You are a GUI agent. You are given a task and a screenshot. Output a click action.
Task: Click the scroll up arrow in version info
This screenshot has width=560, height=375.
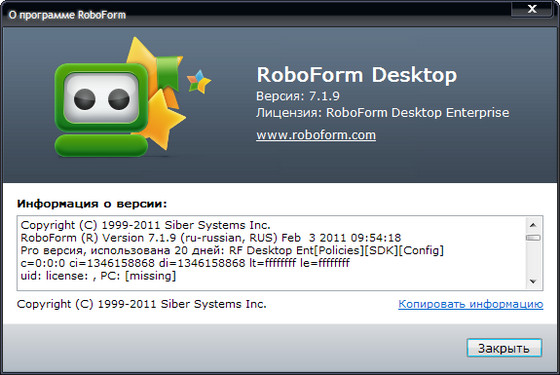tap(533, 225)
